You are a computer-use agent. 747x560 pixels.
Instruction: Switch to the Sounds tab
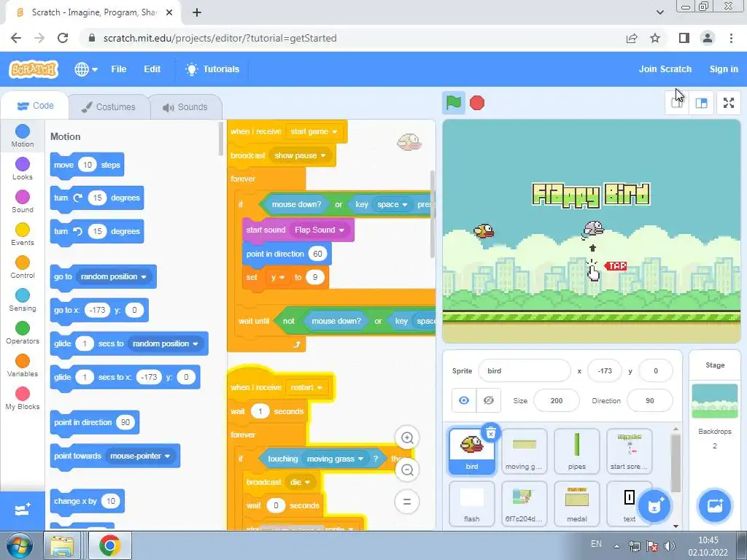point(186,106)
